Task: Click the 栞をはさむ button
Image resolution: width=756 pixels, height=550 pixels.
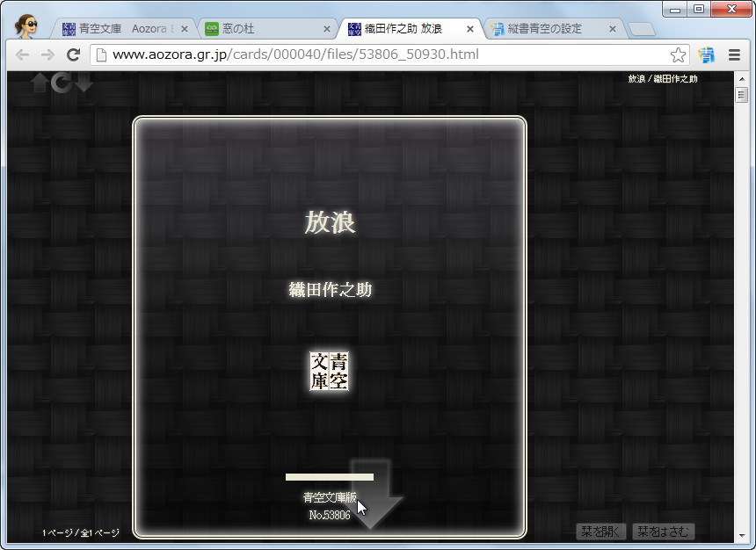Action: (x=664, y=532)
